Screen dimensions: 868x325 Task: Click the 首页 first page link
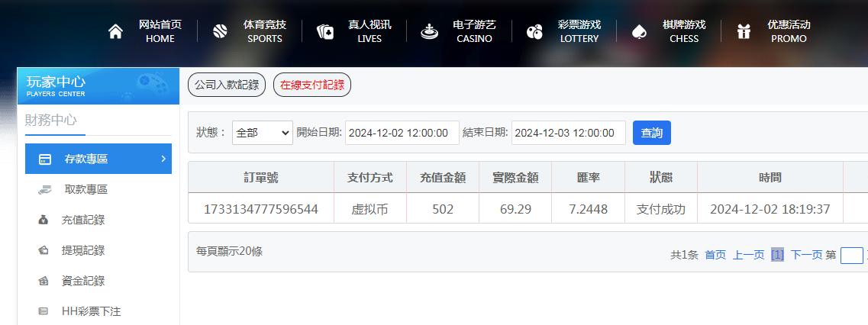click(715, 255)
